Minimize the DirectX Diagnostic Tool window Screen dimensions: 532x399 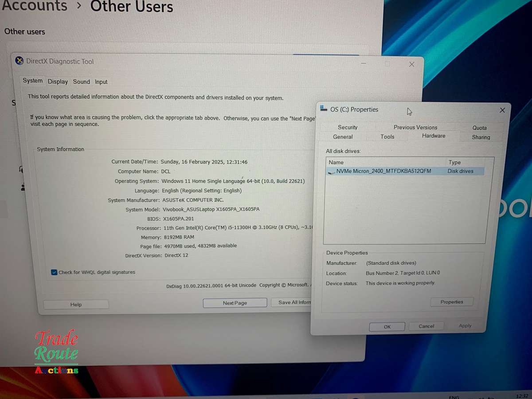(364, 64)
